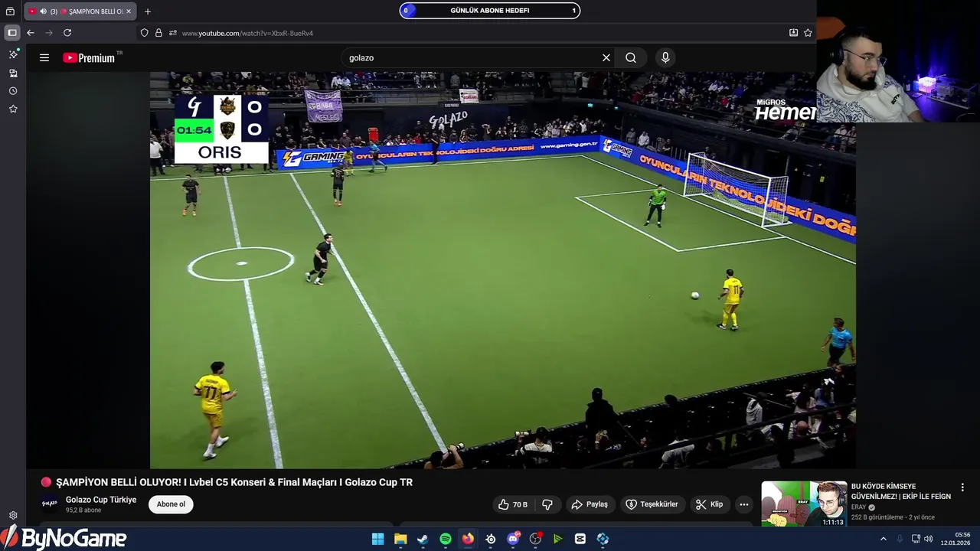
Task: Create a clip with Klip button
Action: (x=709, y=504)
